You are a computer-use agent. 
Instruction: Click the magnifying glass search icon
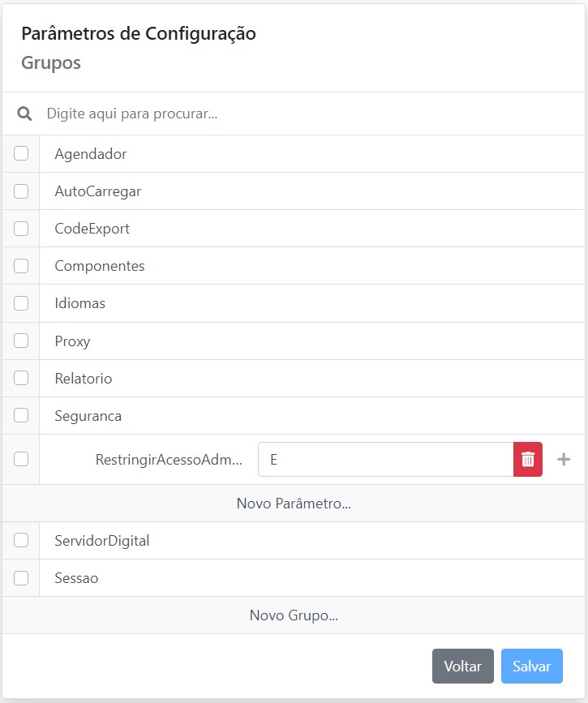click(x=25, y=114)
